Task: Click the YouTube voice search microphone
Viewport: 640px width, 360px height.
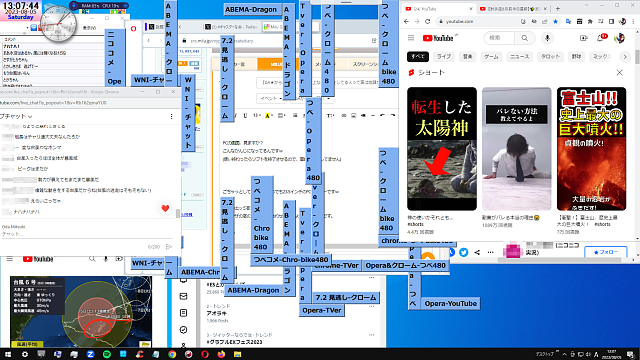Action: tap(547, 38)
